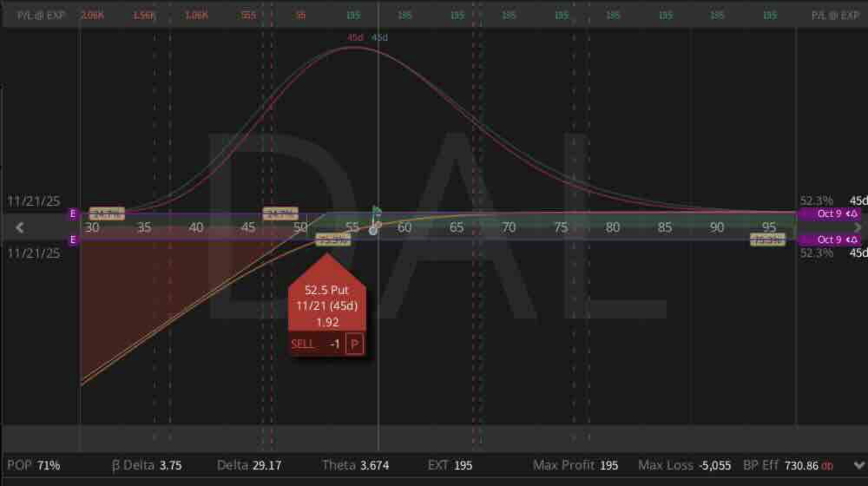The image size is (868, 486).
Task: Toggle SELL action on the put tile
Action: 302,344
